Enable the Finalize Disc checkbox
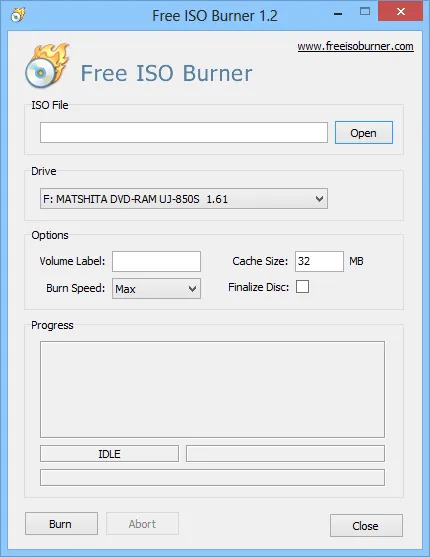This screenshot has height=557, width=430. point(302,287)
